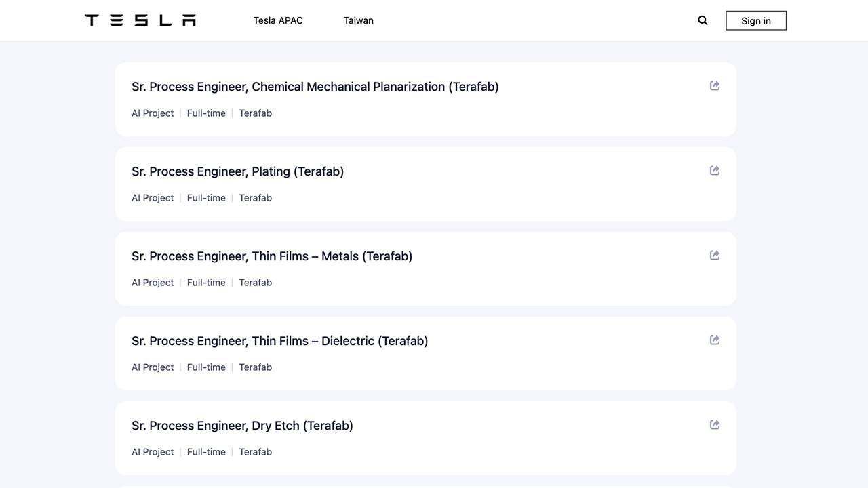Click the Tesla logo in the header
868x488 pixels.
pyautogui.click(x=140, y=20)
